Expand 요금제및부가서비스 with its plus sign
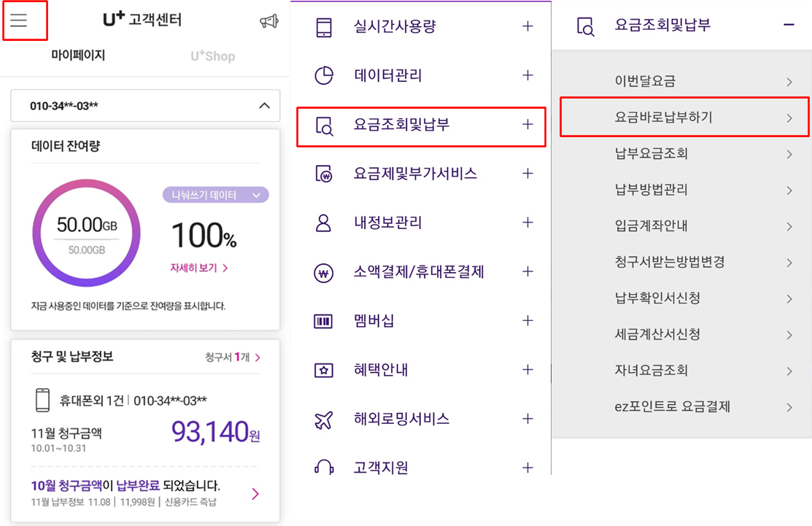 coord(527,173)
